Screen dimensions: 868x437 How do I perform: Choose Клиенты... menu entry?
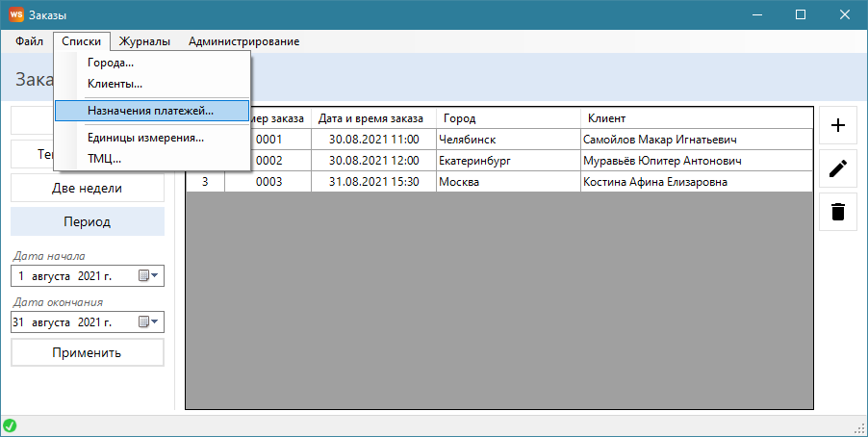[x=115, y=85]
